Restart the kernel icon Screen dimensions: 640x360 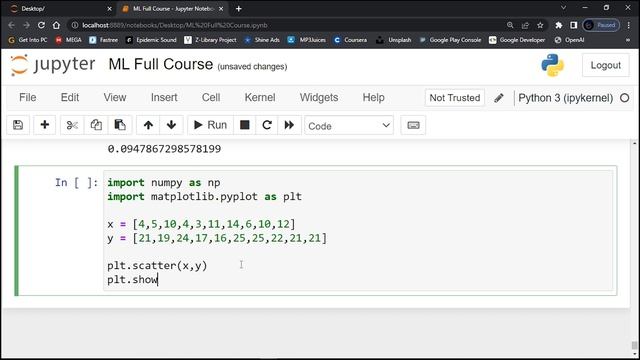click(x=267, y=125)
